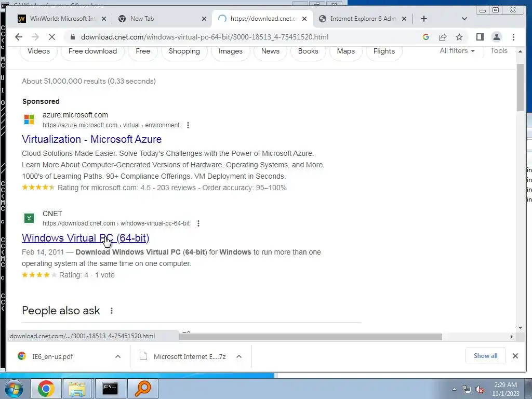Click Show all downloads
Image resolution: width=532 pixels, height=399 pixels.
[x=486, y=356]
